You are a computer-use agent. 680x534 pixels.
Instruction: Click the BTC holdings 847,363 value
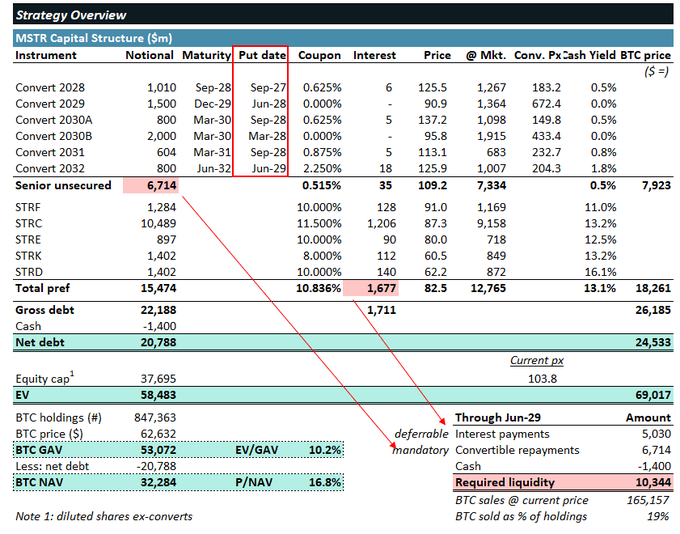(x=155, y=418)
